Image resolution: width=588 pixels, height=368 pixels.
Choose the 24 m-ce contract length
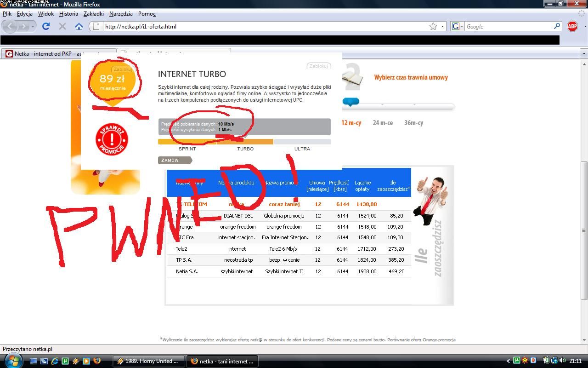(383, 123)
